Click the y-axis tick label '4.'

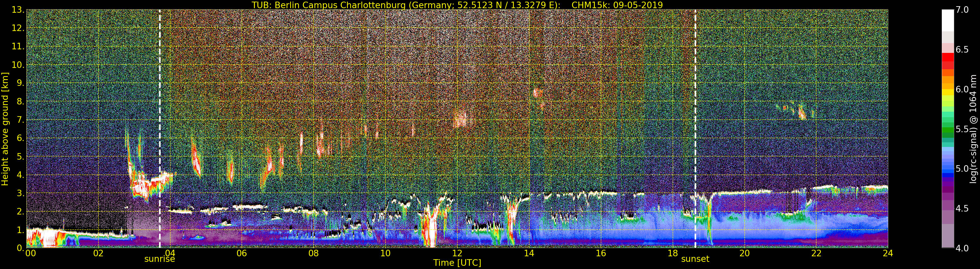point(20,175)
